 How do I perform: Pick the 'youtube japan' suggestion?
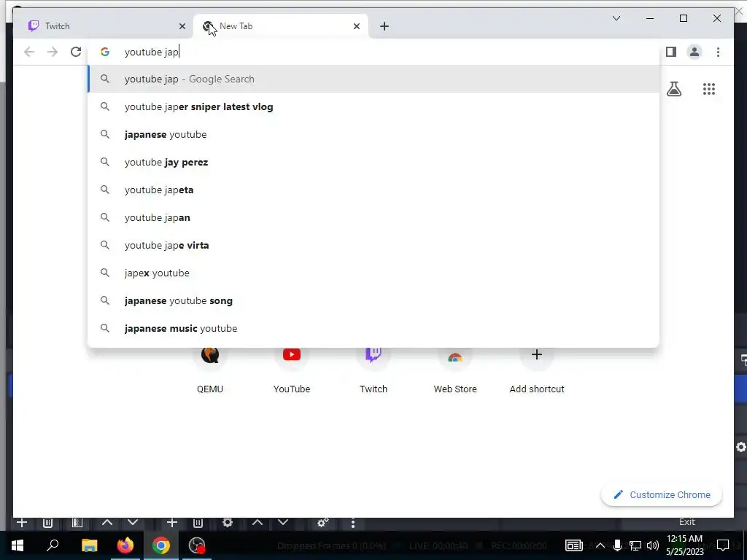coord(373,217)
